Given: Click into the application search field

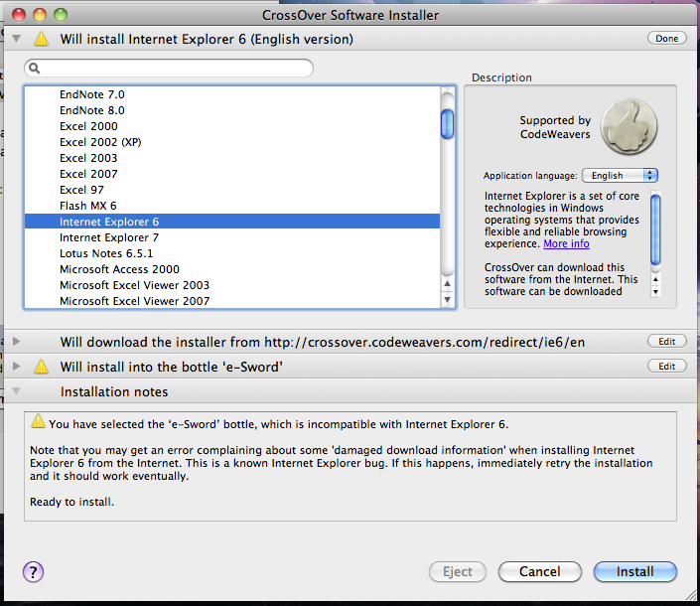Looking at the screenshot, I should (169, 68).
